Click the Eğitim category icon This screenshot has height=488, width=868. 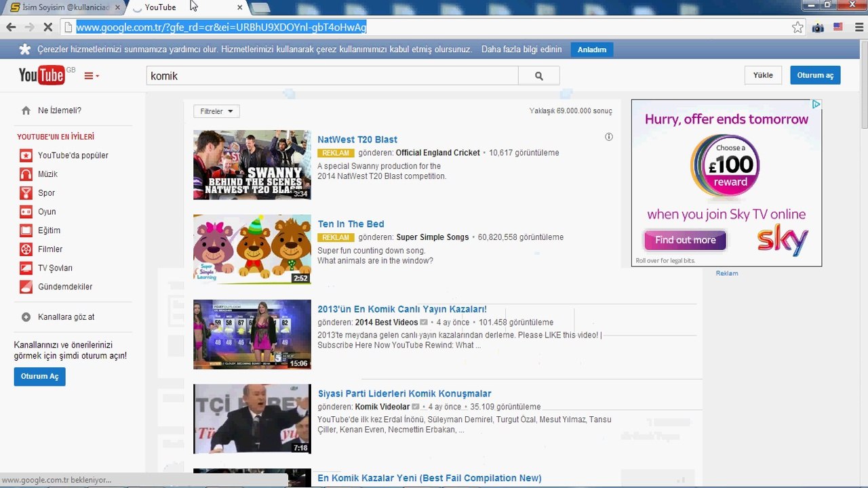pos(26,230)
